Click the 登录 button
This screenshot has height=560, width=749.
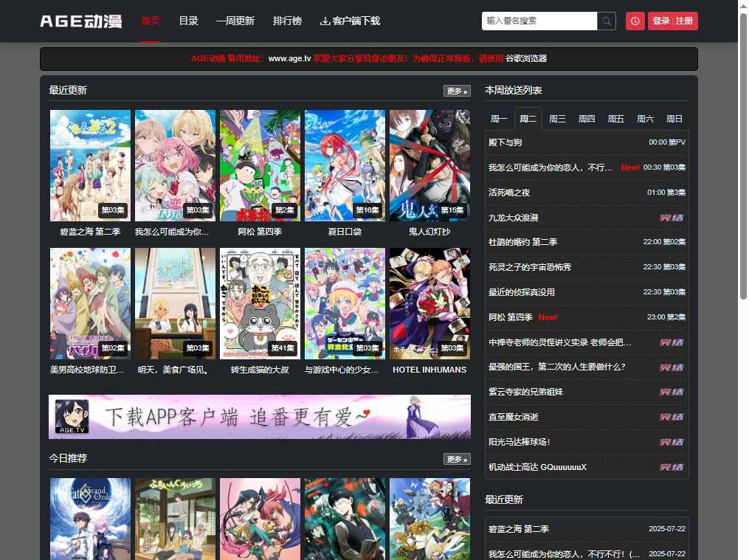tap(661, 21)
